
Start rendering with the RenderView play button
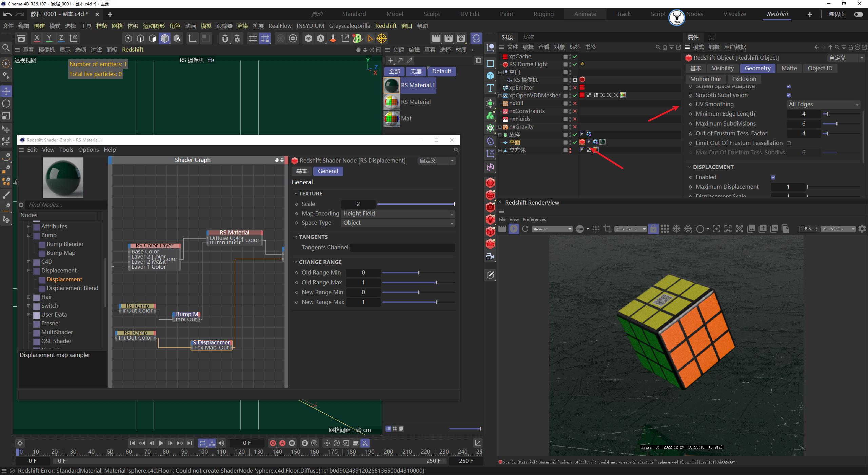[x=514, y=229]
